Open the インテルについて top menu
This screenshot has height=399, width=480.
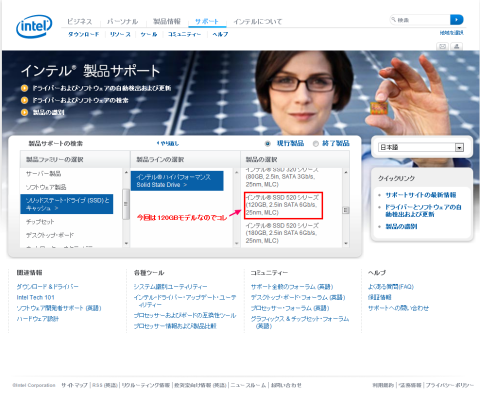pyautogui.click(x=258, y=22)
